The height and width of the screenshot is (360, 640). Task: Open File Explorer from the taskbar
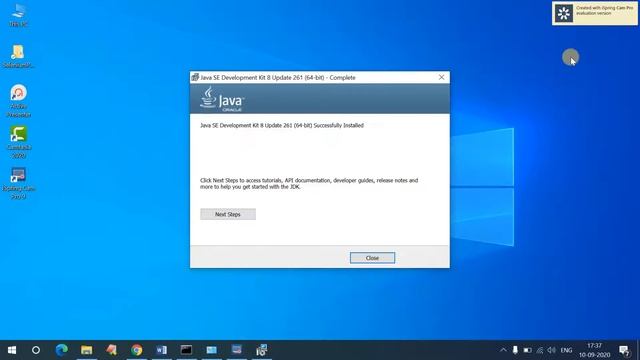coord(87,350)
